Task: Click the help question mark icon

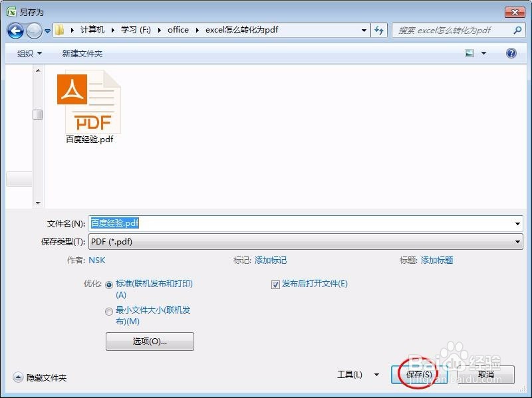Action: click(509, 53)
